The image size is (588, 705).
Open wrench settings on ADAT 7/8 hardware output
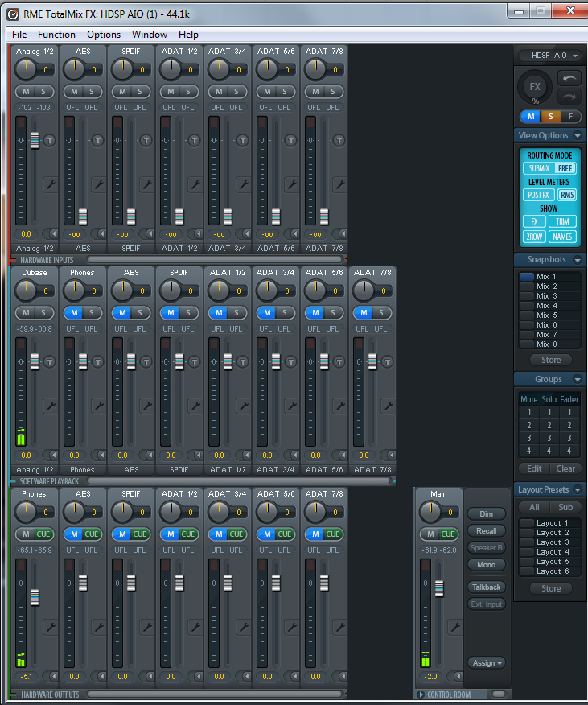340,627
